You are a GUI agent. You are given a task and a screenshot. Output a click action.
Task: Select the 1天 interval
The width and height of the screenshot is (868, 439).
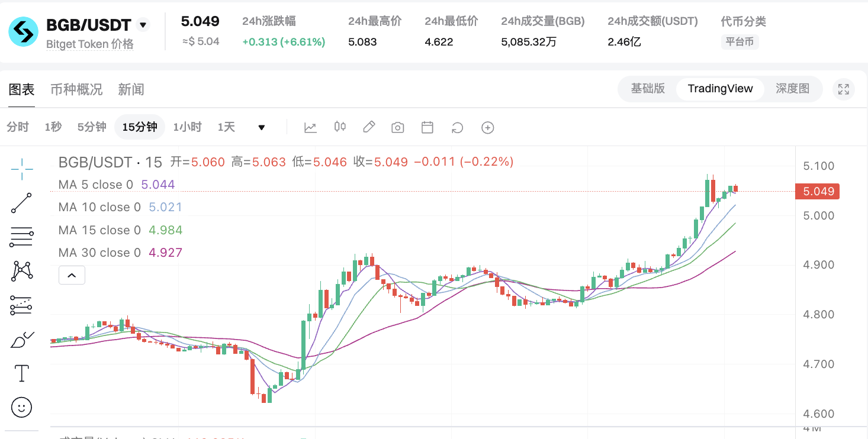click(226, 127)
